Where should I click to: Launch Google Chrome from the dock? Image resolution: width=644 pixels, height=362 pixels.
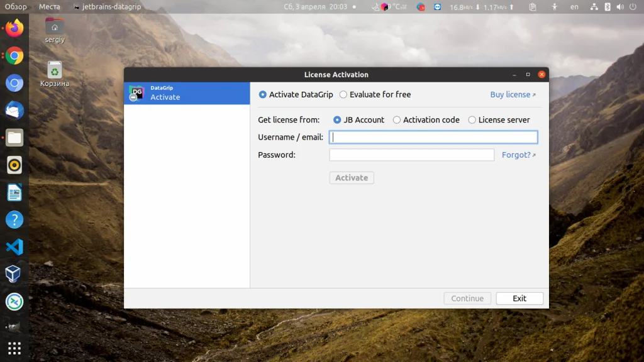[14, 56]
